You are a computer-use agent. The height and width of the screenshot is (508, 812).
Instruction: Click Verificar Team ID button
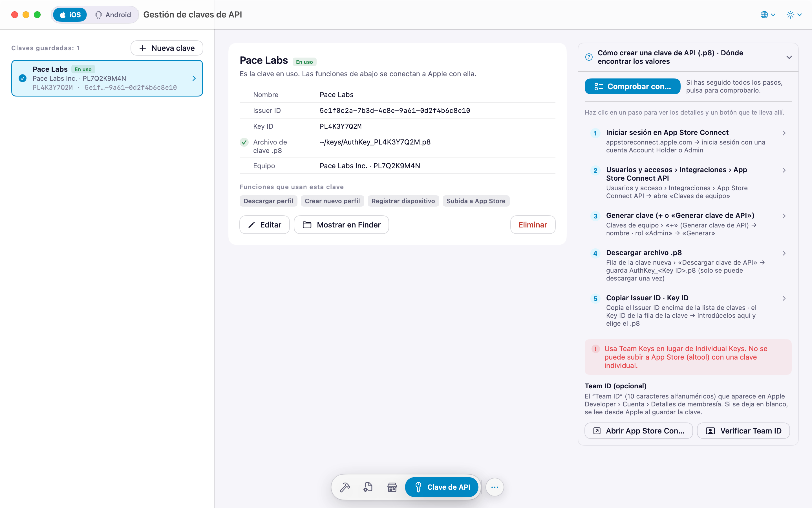coord(743,431)
